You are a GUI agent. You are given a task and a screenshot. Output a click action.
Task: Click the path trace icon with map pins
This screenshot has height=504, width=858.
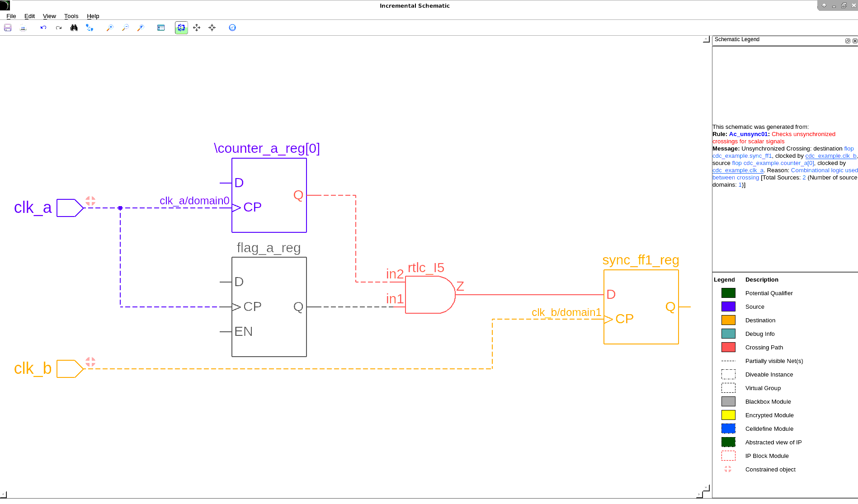[90, 28]
